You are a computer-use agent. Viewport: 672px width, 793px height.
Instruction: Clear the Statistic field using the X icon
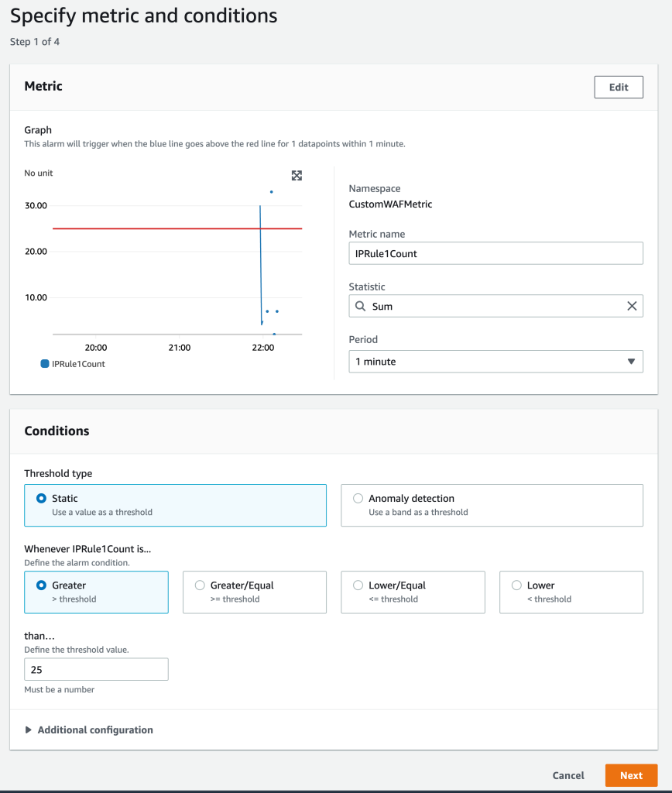pyautogui.click(x=633, y=305)
